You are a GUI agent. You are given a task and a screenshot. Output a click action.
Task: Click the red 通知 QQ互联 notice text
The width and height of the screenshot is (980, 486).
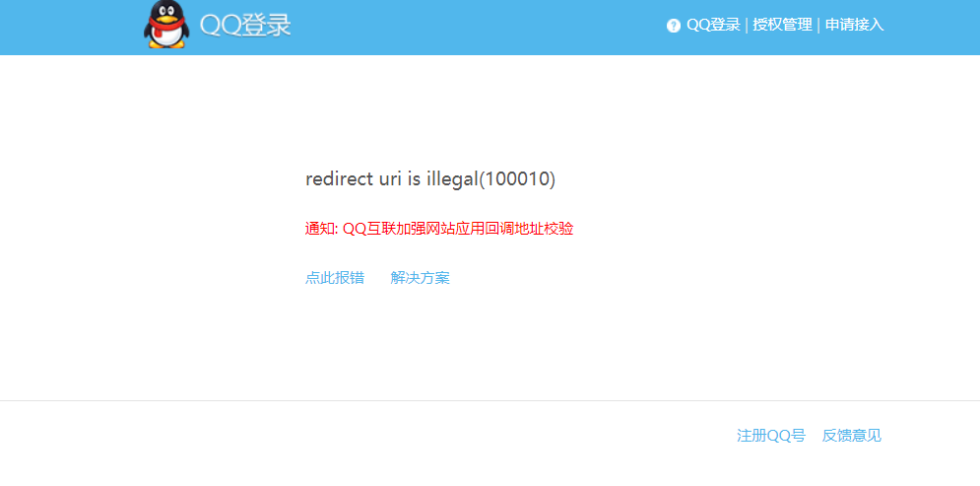(439, 229)
